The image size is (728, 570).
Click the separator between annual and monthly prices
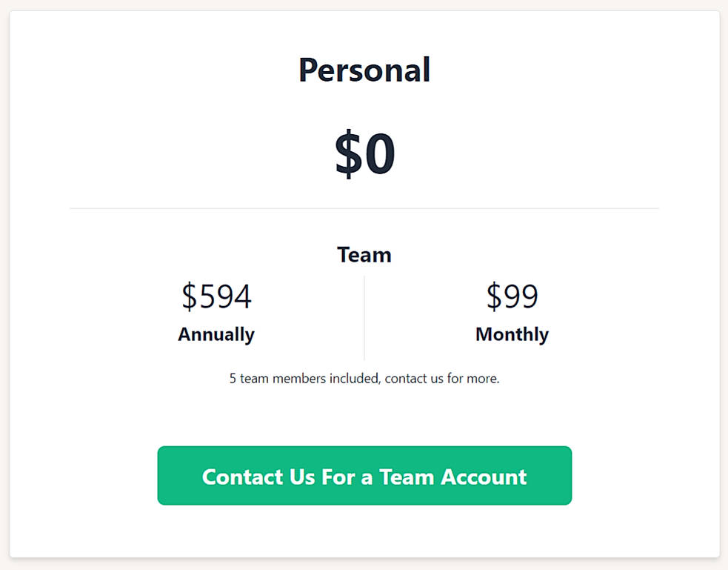coord(364,317)
